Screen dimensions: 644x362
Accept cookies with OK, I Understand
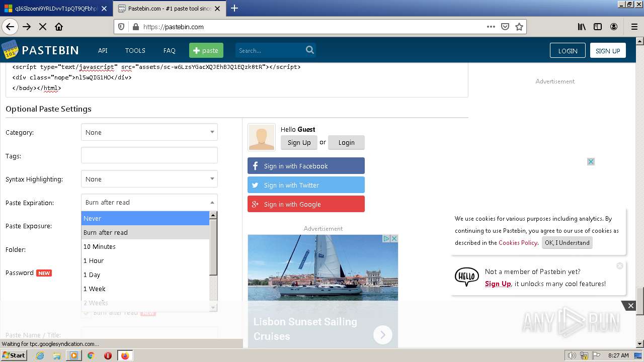click(567, 242)
